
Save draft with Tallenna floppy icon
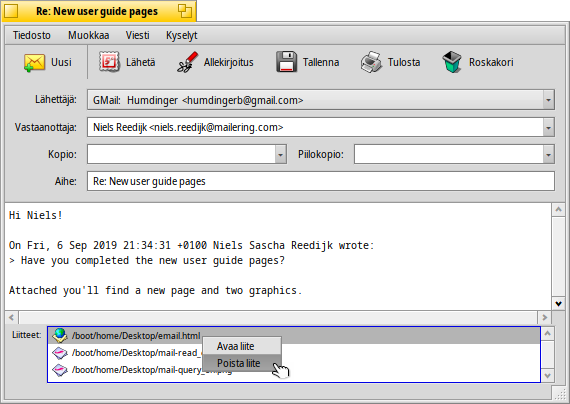tap(287, 62)
